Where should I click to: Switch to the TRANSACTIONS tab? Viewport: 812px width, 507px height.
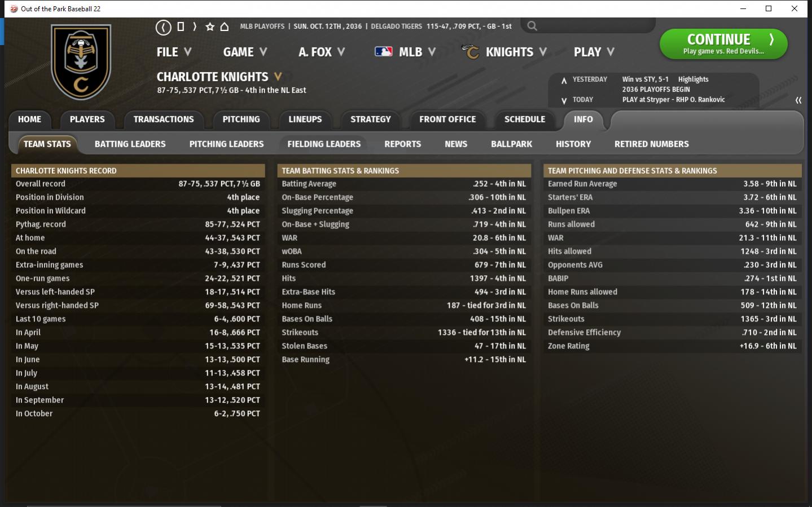coord(164,120)
